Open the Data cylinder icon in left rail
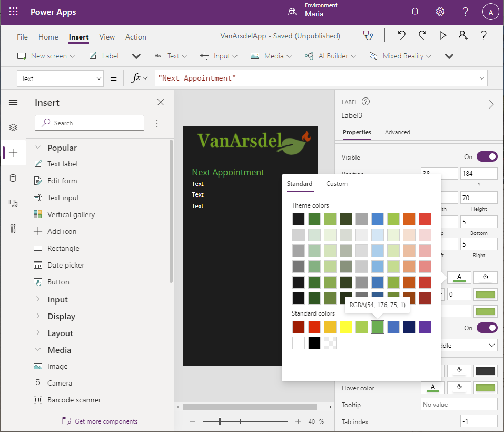The width and height of the screenshot is (504, 432). 13,178
